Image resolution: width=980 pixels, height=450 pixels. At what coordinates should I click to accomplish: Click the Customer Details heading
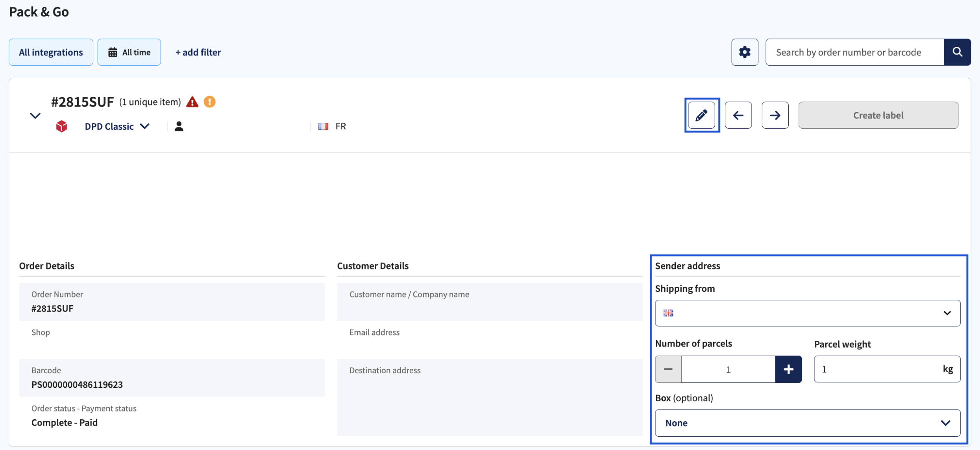point(373,266)
